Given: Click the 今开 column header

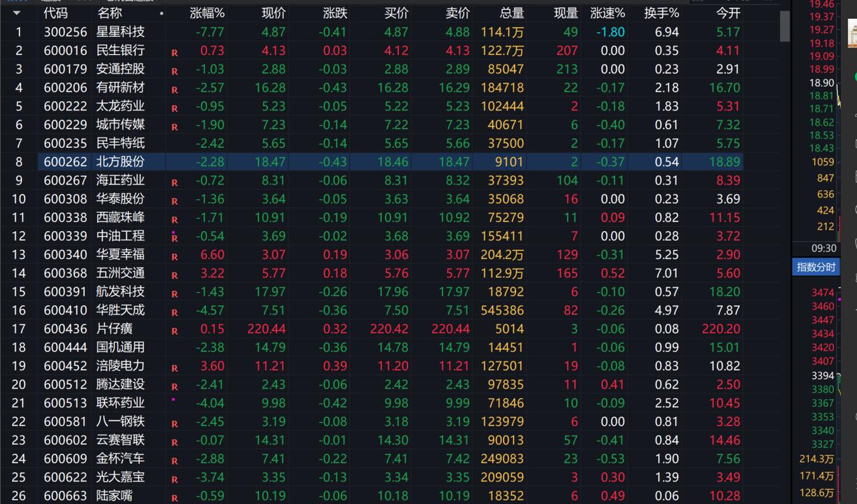Looking at the screenshot, I should pos(728,13).
